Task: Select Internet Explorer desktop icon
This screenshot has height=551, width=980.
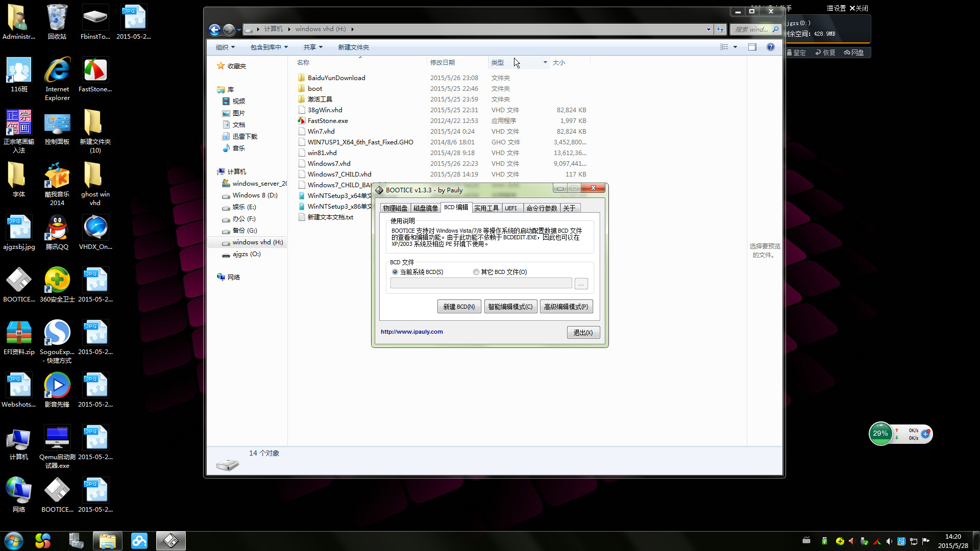Action: click(57, 79)
